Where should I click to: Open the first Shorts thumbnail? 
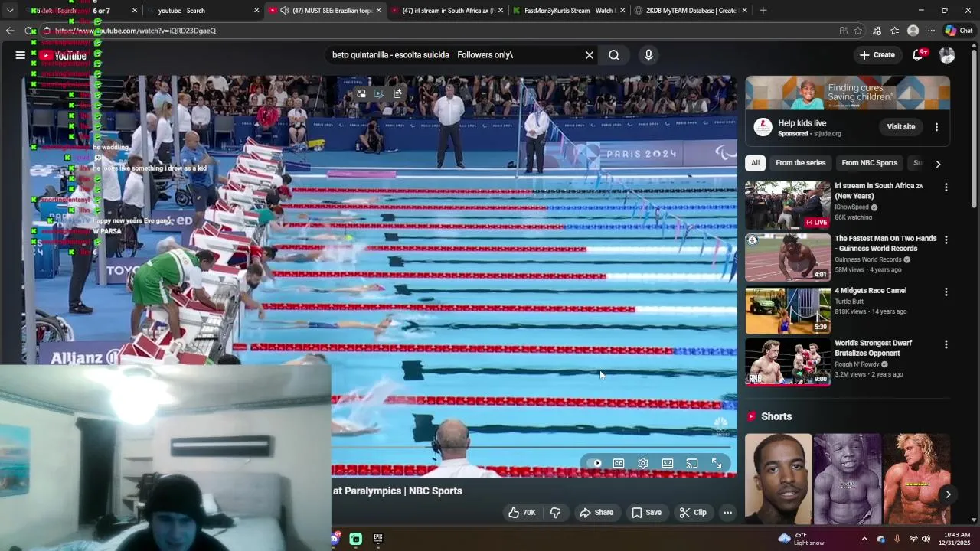(x=778, y=479)
